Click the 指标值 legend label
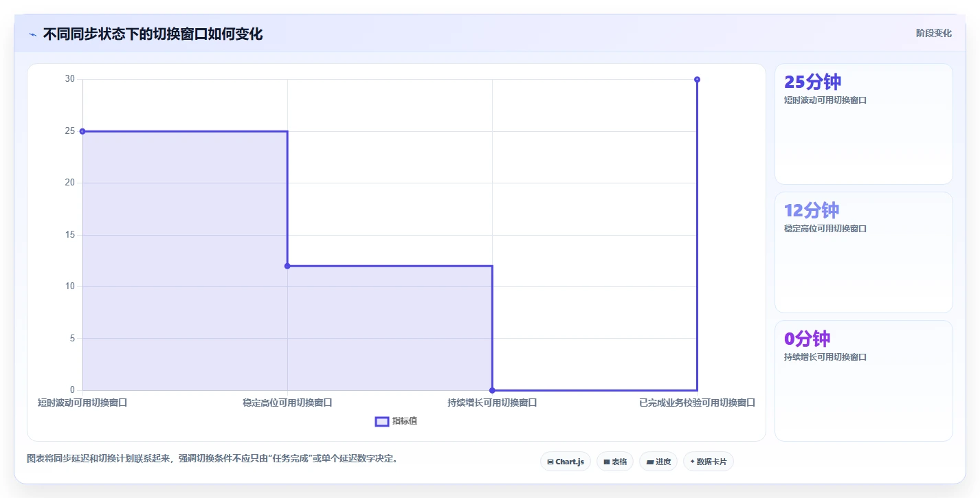The width and height of the screenshot is (980, 498). point(405,421)
